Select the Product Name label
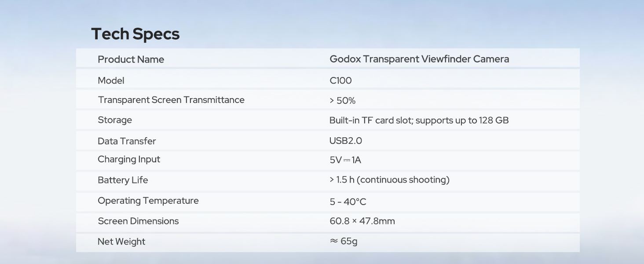This screenshot has height=264, width=644. (131, 59)
